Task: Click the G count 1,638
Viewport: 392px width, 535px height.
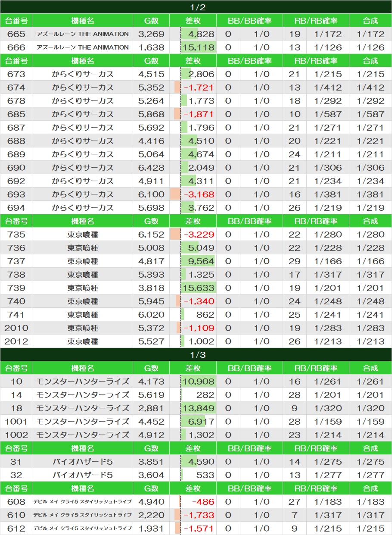Action: [151, 47]
